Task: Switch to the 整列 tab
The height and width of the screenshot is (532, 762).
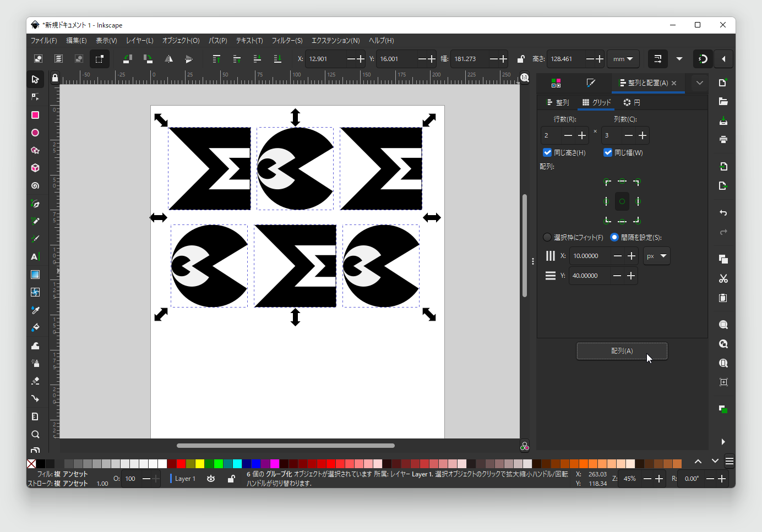Action: coord(558,102)
